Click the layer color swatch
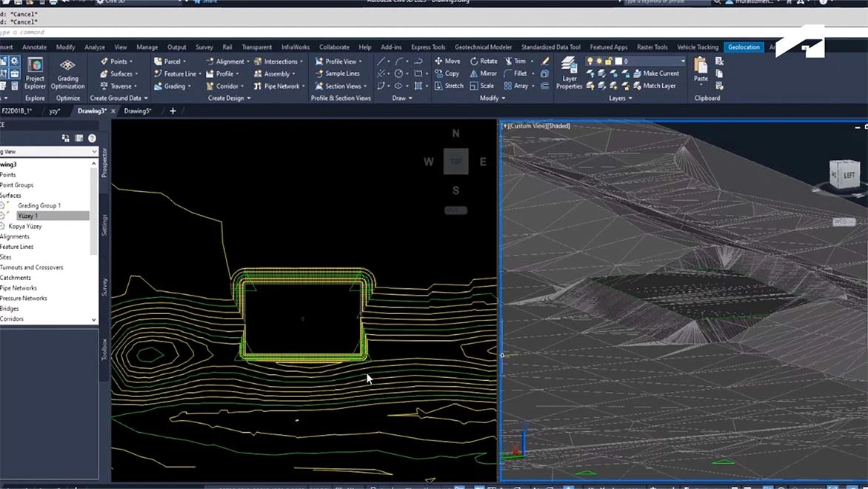 point(618,61)
